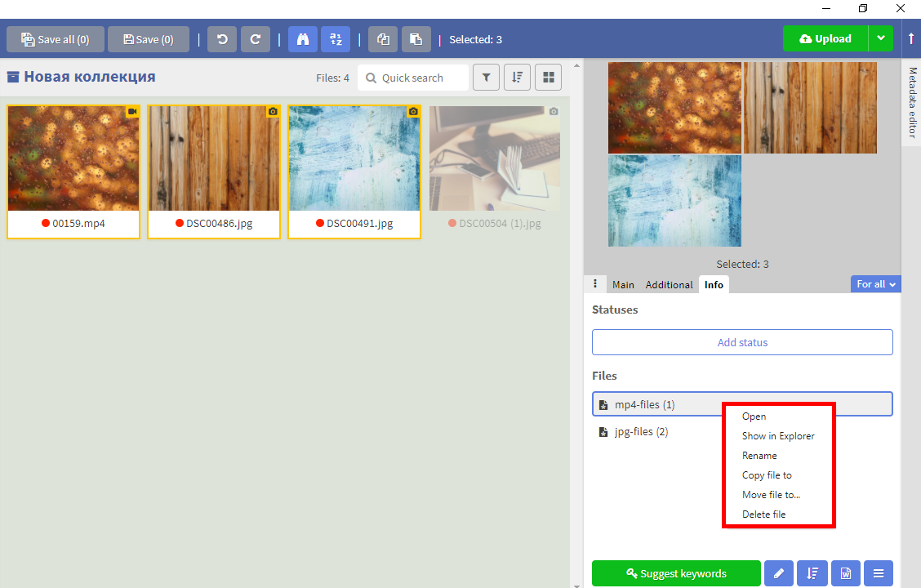This screenshot has height=588, width=921.
Task: Click the sort icon in bottom toolbar
Action: [x=812, y=573]
